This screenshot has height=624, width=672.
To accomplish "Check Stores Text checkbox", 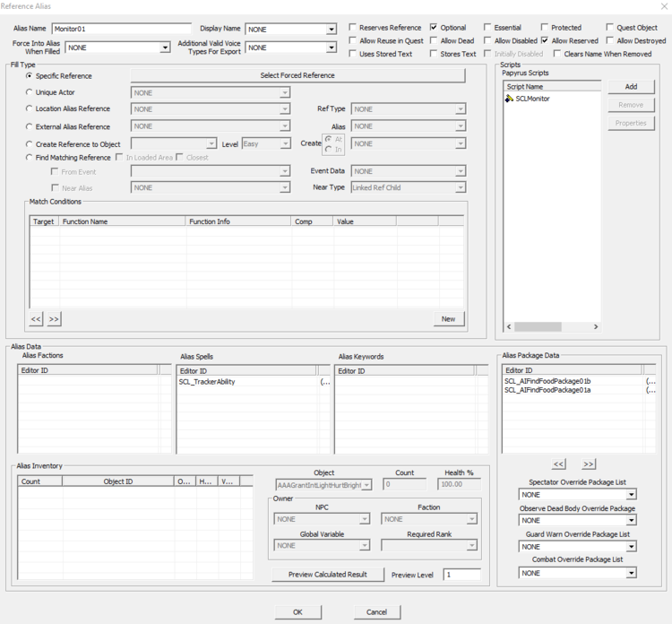I will pos(434,54).
